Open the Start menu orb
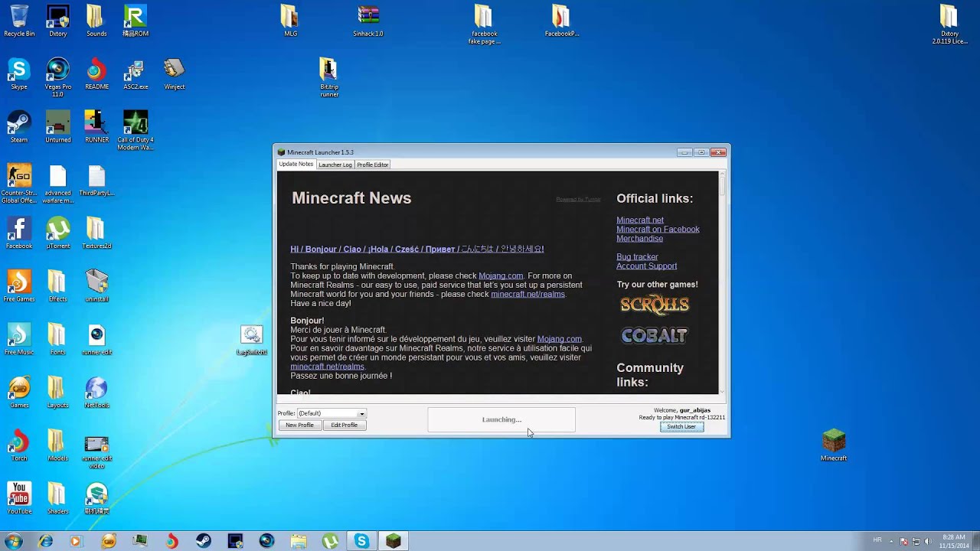The image size is (980, 551). [13, 541]
